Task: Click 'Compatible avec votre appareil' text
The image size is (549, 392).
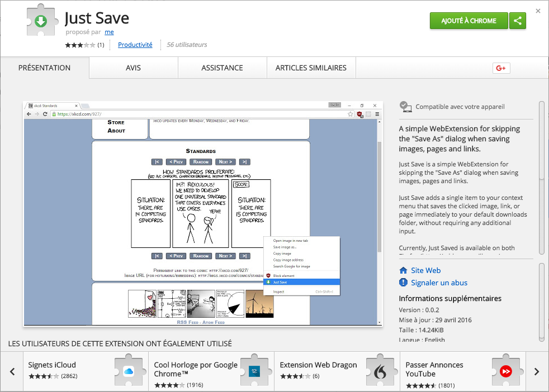Action: (460, 107)
